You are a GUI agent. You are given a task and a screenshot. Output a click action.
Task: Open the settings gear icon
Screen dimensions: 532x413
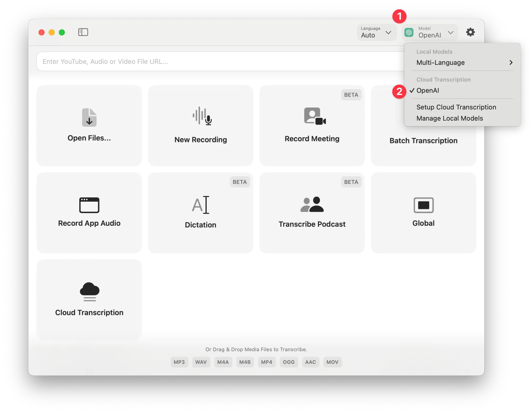(470, 32)
